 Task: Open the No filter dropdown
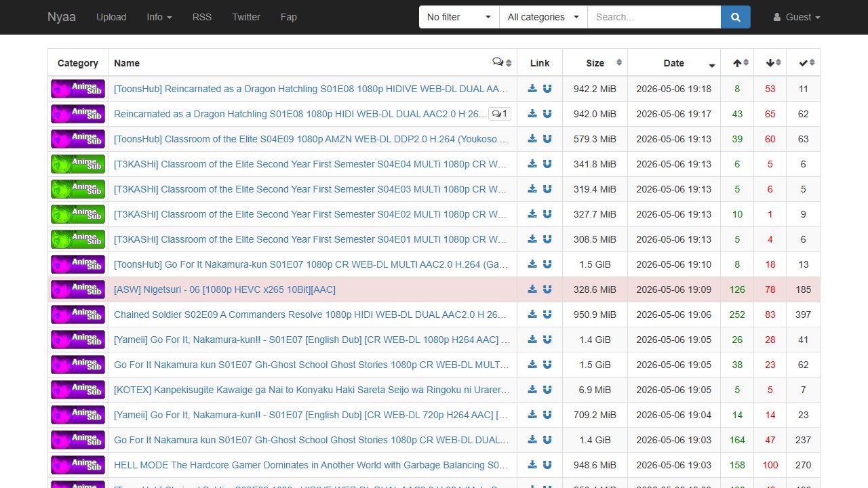[x=459, y=17]
